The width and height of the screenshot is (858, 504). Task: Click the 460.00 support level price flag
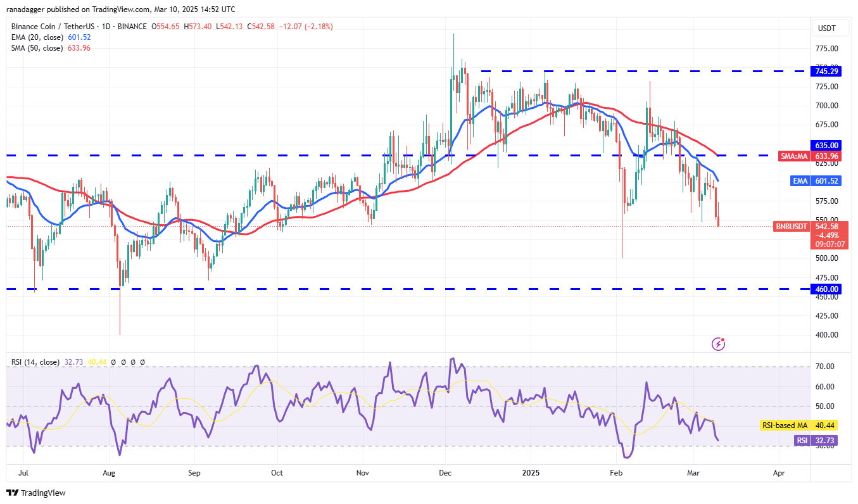[826, 289]
